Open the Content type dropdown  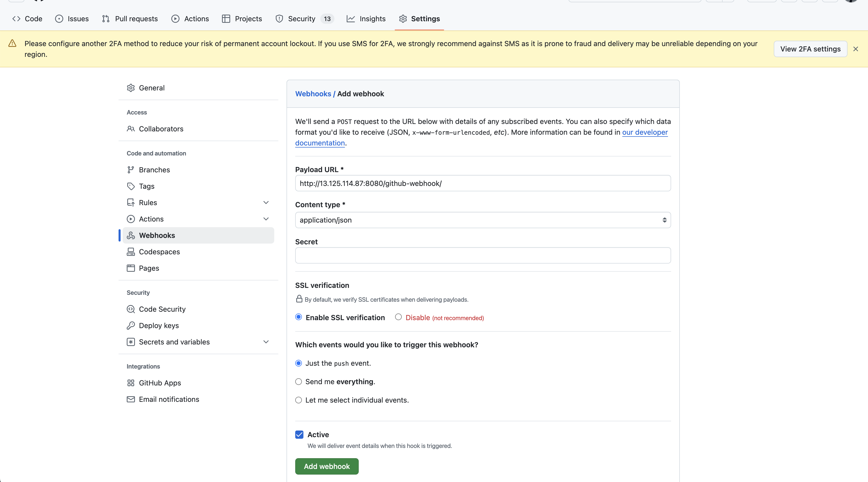pos(483,220)
